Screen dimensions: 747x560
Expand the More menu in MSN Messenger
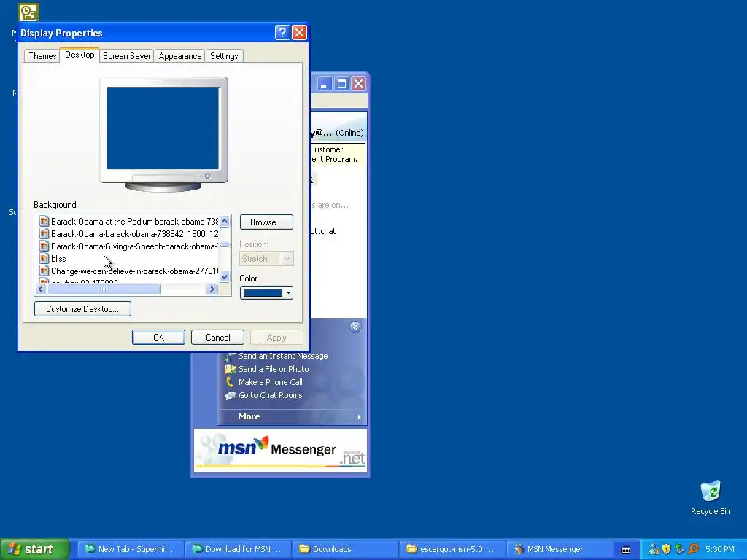292,416
